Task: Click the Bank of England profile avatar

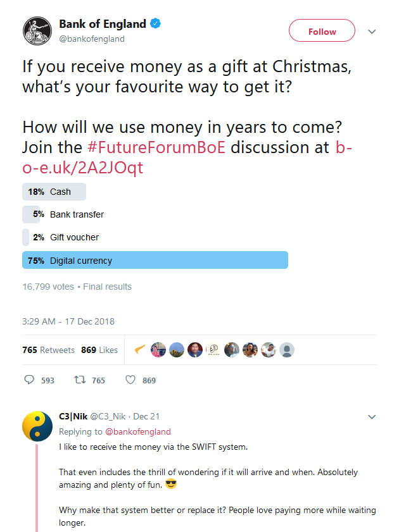Action: pos(37,32)
